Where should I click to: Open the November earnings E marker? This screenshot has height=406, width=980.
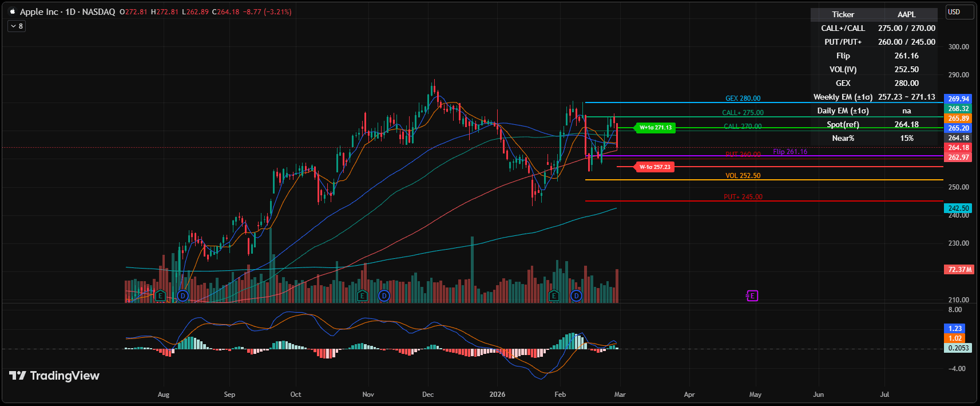point(362,295)
